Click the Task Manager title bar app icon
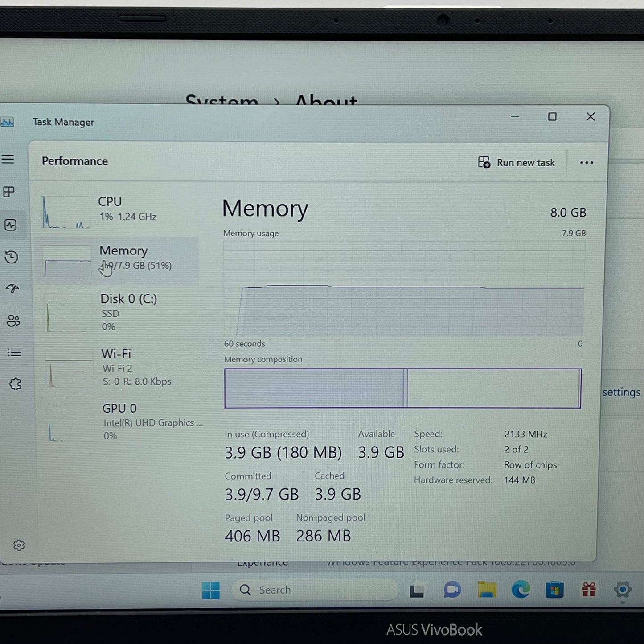This screenshot has height=644, width=644. coord(7,122)
